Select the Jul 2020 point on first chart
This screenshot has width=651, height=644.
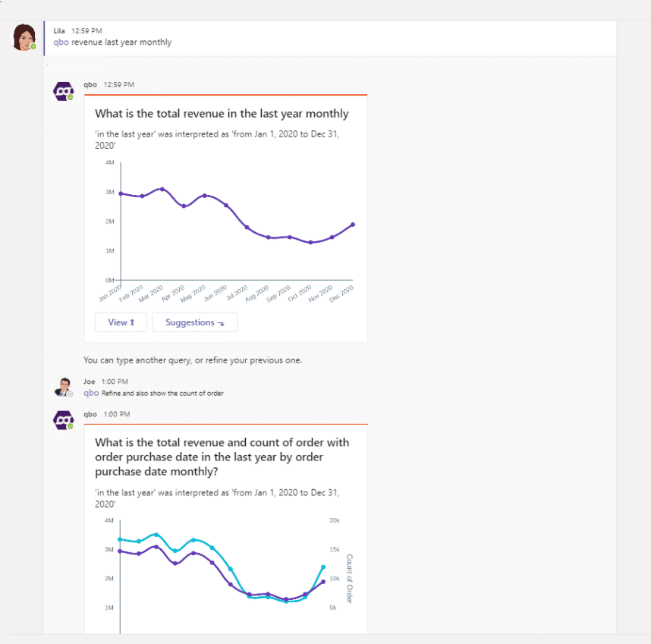247,227
